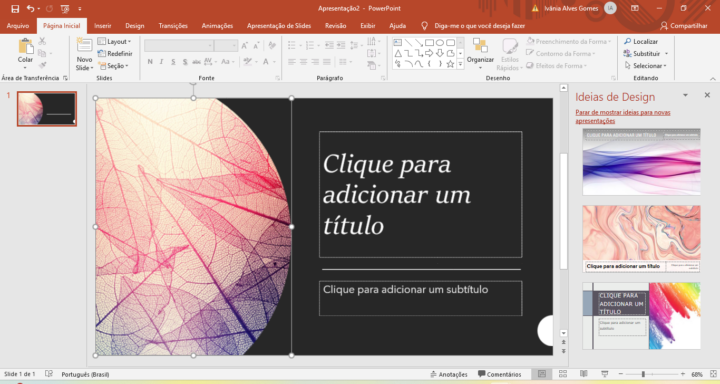
Task: Switch to the Transições tab
Action: [173, 26]
